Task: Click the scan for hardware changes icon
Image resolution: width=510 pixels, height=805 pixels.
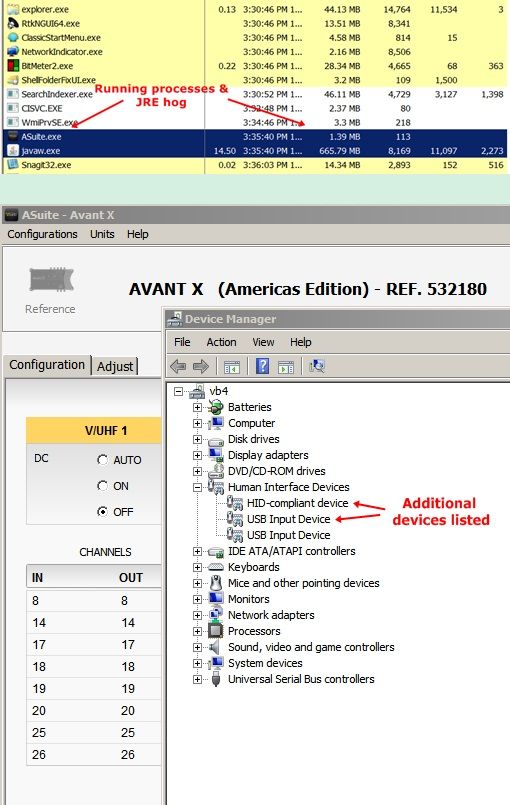Action: click(x=317, y=366)
